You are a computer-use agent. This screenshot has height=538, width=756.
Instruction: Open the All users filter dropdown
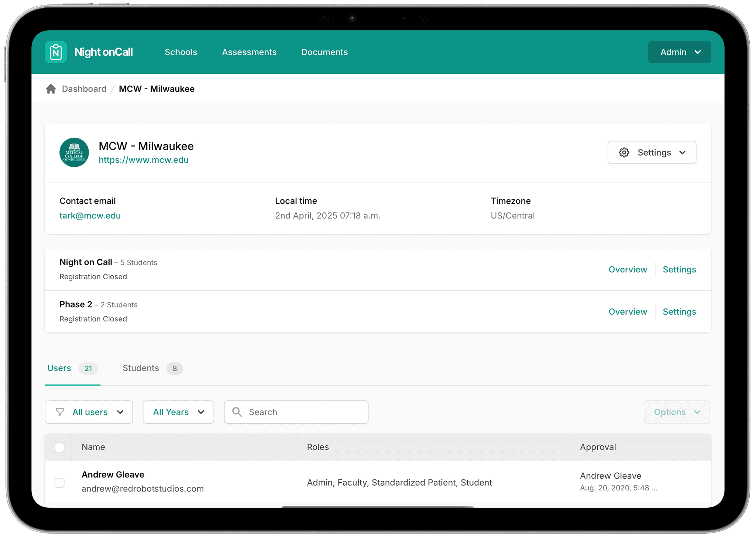pyautogui.click(x=89, y=412)
